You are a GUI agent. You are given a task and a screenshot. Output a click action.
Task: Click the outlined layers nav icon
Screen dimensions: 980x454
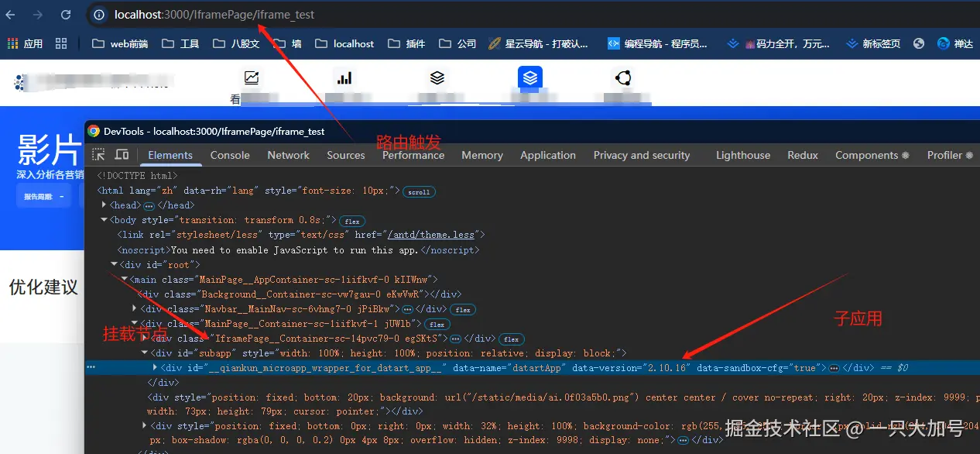pyautogui.click(x=437, y=77)
